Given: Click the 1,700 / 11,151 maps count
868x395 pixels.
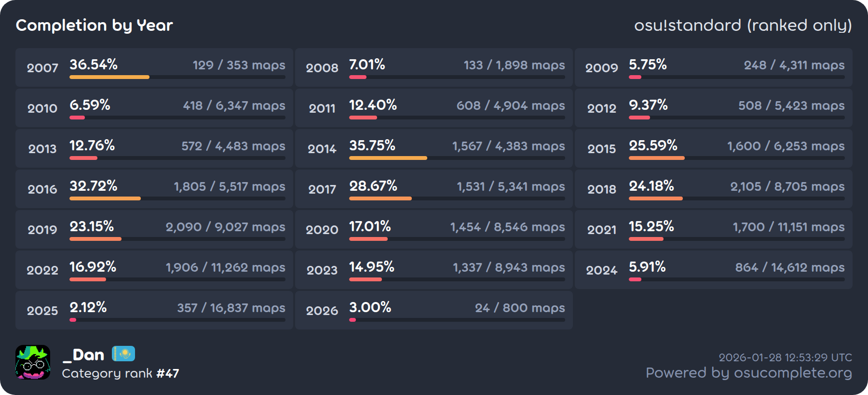Looking at the screenshot, I should [788, 227].
